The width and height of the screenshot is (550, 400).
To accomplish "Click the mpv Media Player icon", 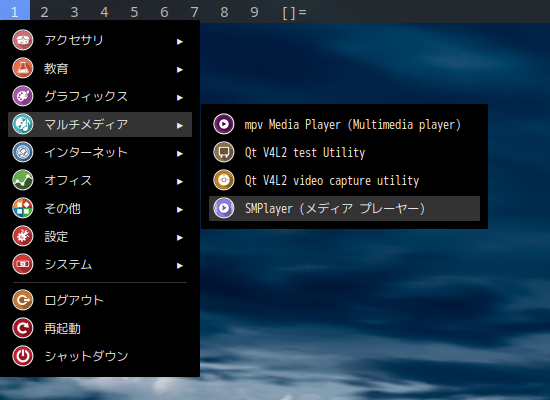I will tap(224, 124).
